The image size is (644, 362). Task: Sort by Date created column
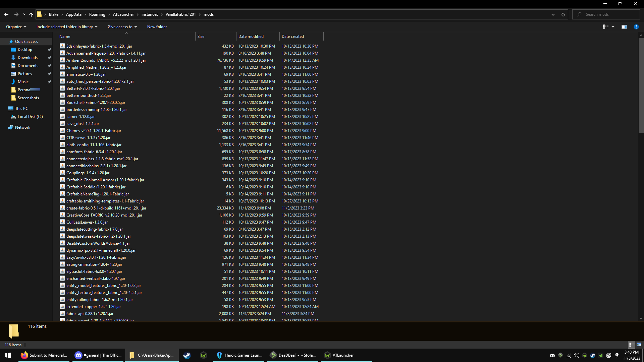point(301,37)
